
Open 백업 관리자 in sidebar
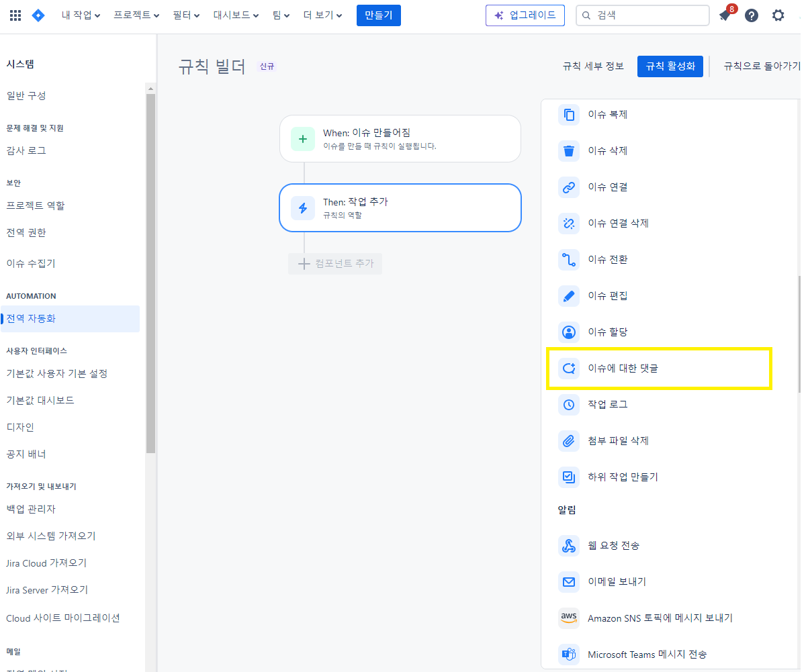(x=31, y=510)
